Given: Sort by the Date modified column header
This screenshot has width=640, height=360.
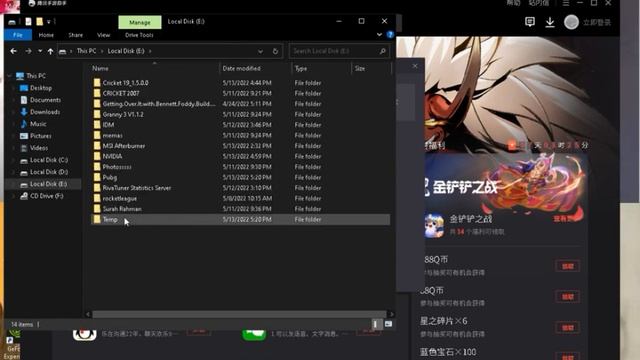Looking at the screenshot, I should [x=241, y=68].
